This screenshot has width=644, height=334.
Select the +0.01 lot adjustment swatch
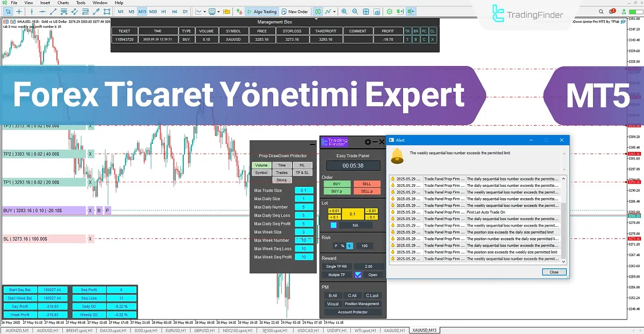point(335,210)
